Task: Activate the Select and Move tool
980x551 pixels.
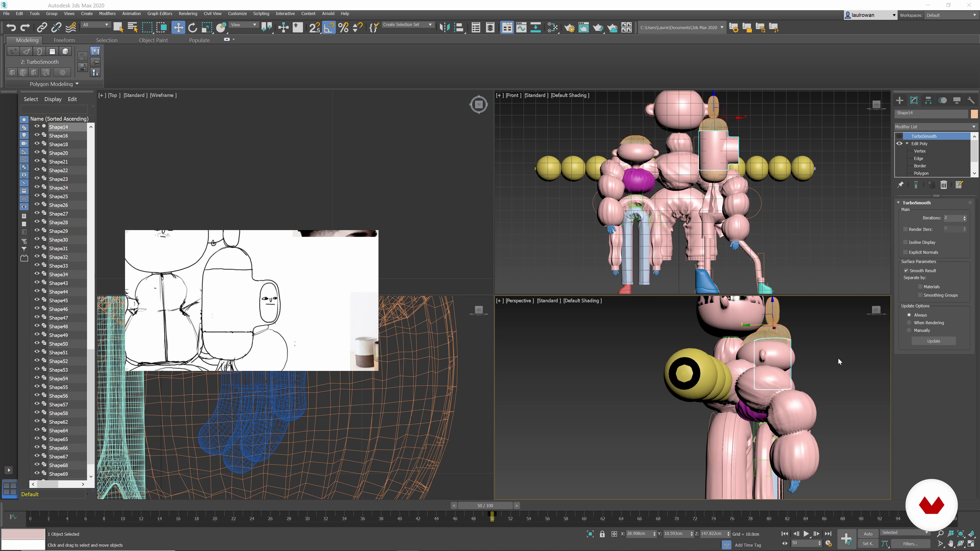Action: click(x=178, y=27)
